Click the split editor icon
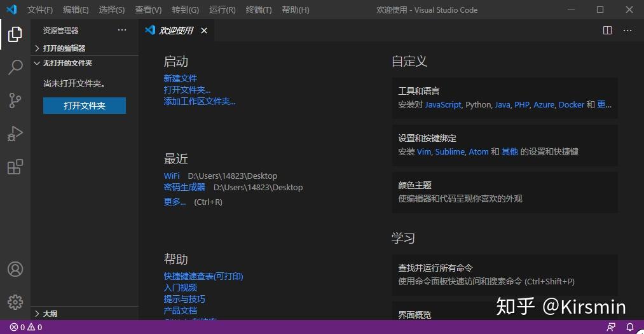This screenshot has width=644, height=334. point(608,31)
